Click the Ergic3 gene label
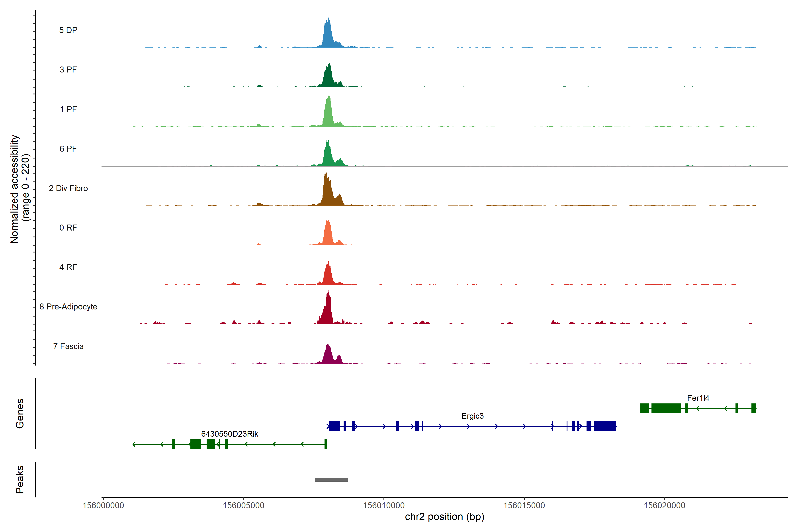Screen dimensions: 798x532 (x=472, y=416)
